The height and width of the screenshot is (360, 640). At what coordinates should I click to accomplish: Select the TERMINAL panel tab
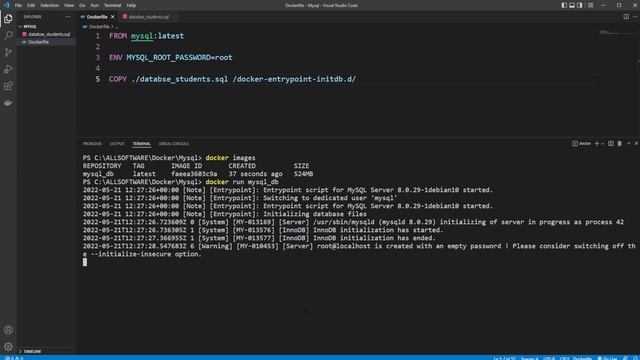(x=141, y=144)
